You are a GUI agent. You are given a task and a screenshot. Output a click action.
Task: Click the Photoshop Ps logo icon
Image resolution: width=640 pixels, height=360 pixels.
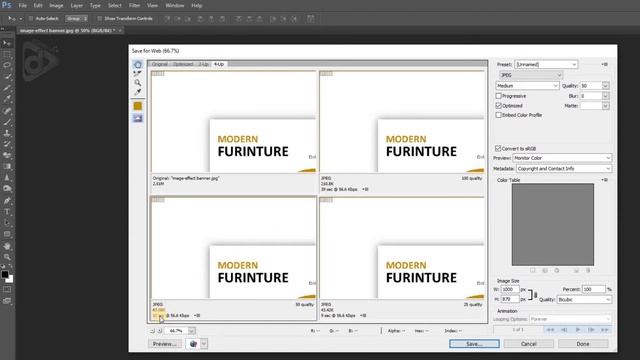7,5
